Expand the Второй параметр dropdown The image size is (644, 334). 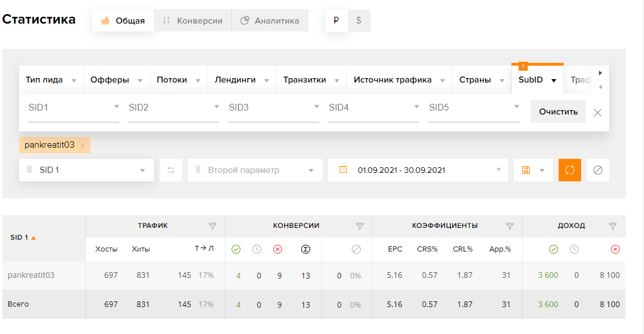255,170
